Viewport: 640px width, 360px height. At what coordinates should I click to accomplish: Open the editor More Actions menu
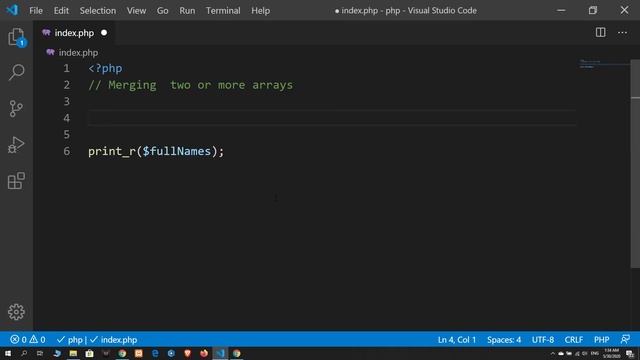pos(622,32)
